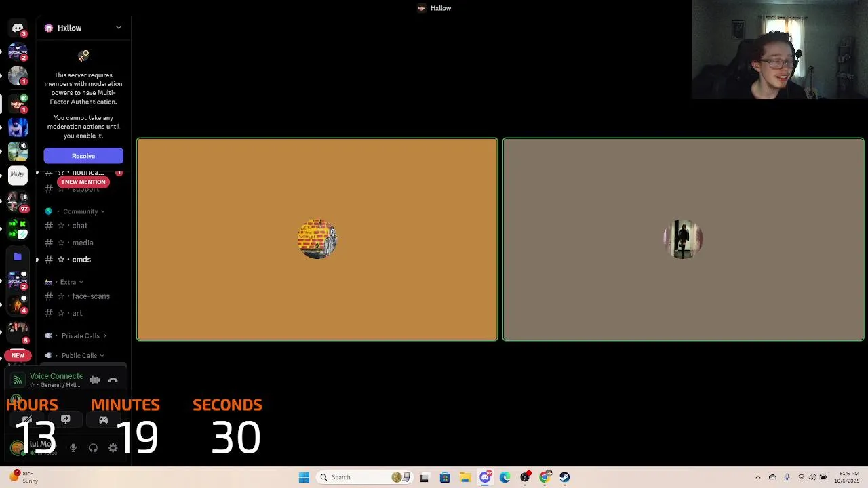Show hidden system tray icons chevron

758,477
